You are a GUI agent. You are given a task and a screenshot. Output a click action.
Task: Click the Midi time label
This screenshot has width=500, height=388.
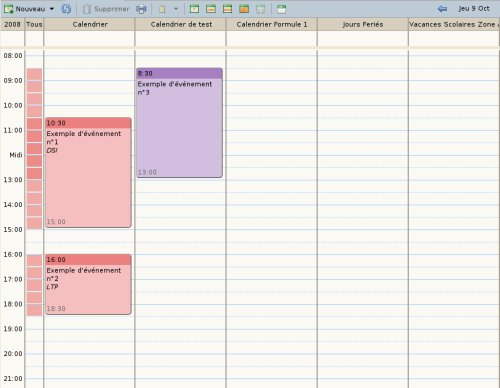tap(16, 155)
